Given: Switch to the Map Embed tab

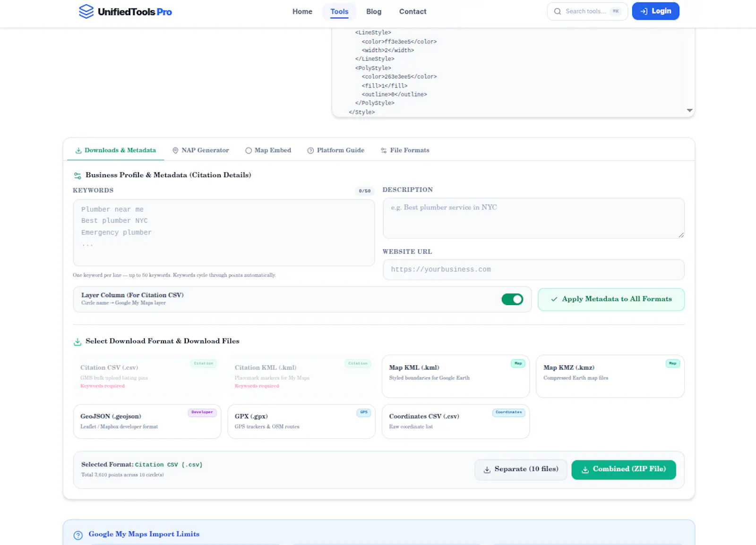Looking at the screenshot, I should point(268,151).
